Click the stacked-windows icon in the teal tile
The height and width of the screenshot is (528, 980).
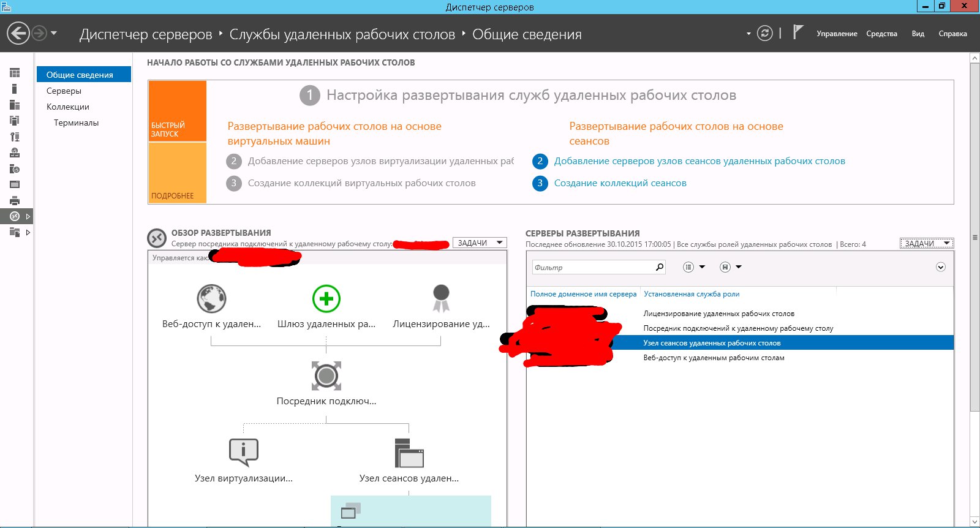[350, 510]
